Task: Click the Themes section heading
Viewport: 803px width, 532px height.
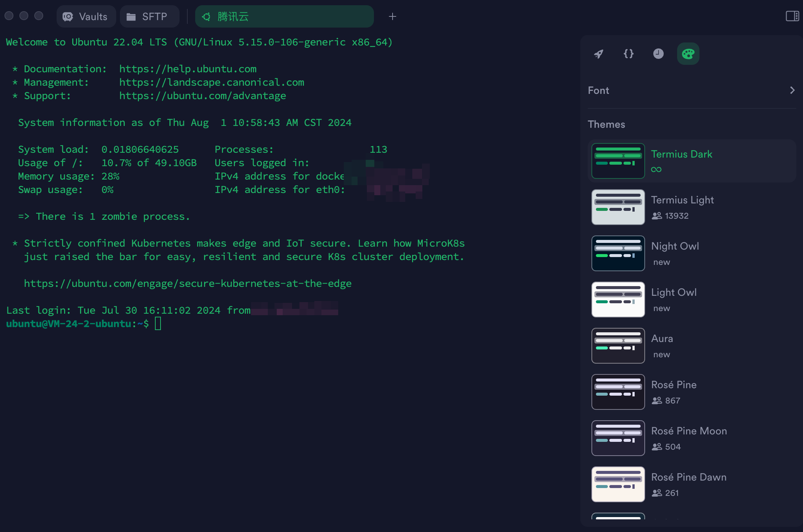Action: pyautogui.click(x=606, y=124)
